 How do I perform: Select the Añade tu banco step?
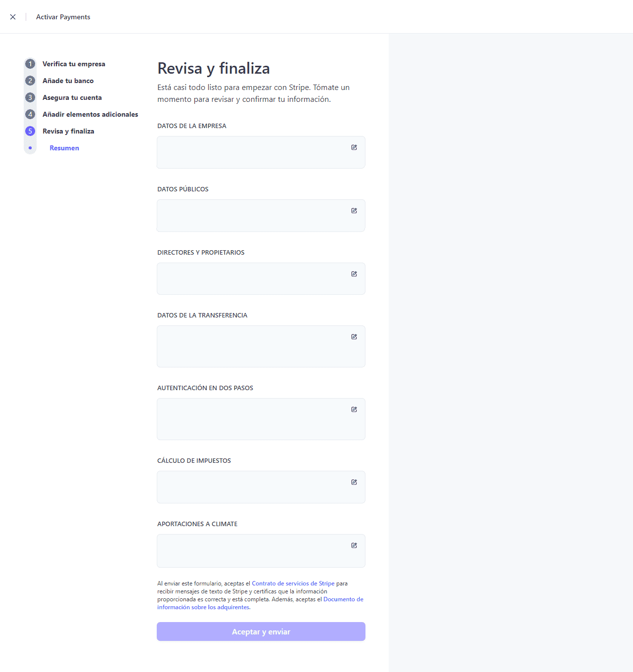pyautogui.click(x=68, y=81)
